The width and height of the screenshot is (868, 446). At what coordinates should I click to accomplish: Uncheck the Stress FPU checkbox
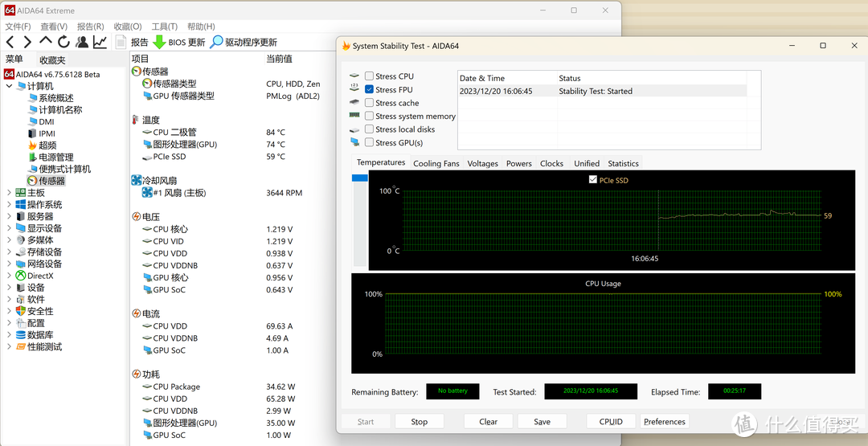click(x=369, y=90)
